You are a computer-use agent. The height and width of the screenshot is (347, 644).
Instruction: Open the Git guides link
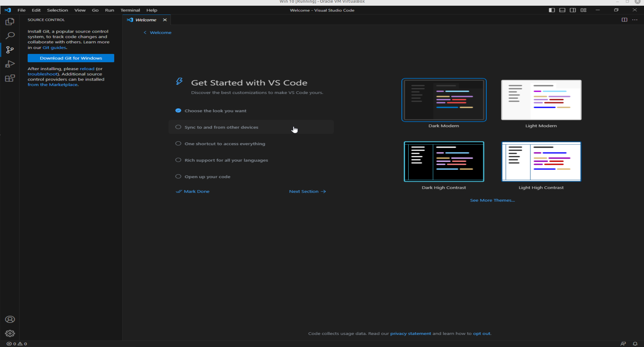point(54,48)
